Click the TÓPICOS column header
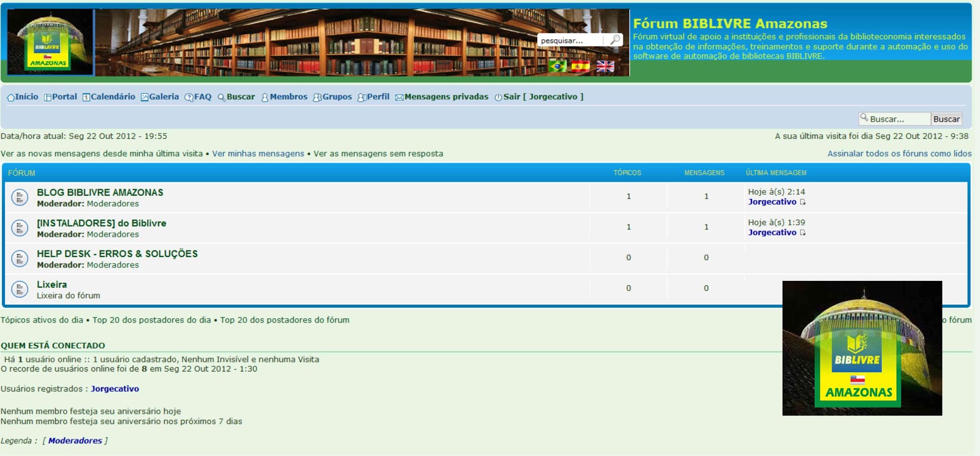The height and width of the screenshot is (456, 980). point(627,173)
